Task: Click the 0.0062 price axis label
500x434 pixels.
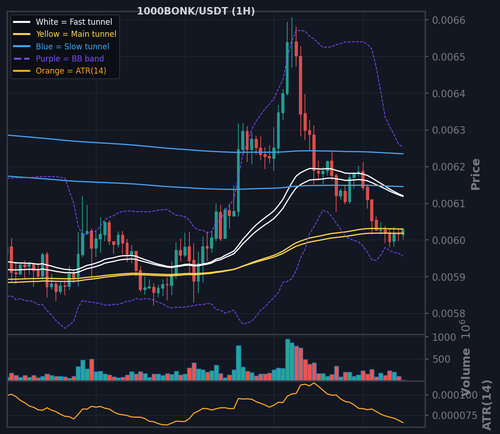Action: pyautogui.click(x=449, y=167)
